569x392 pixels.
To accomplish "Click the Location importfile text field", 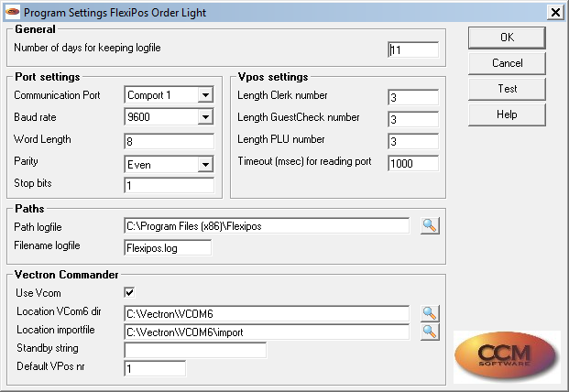I will pos(267,332).
